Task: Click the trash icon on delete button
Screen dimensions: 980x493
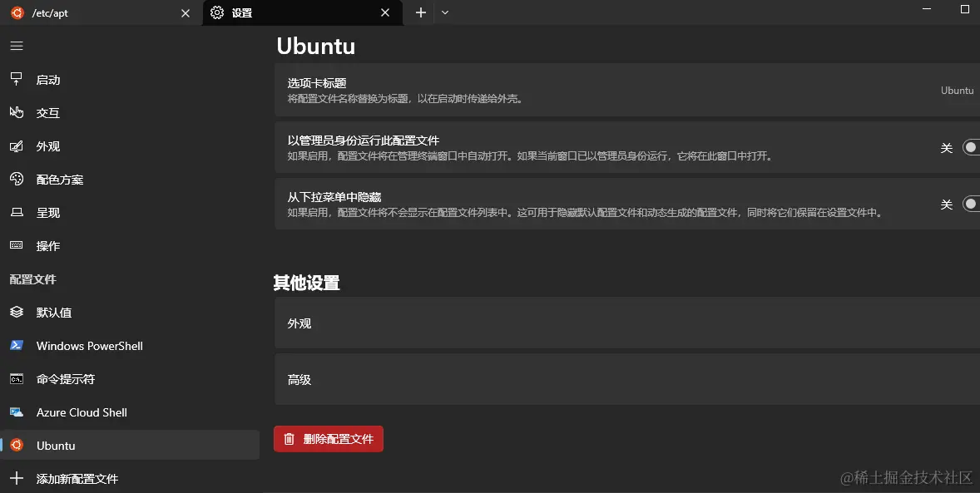Action: [289, 439]
